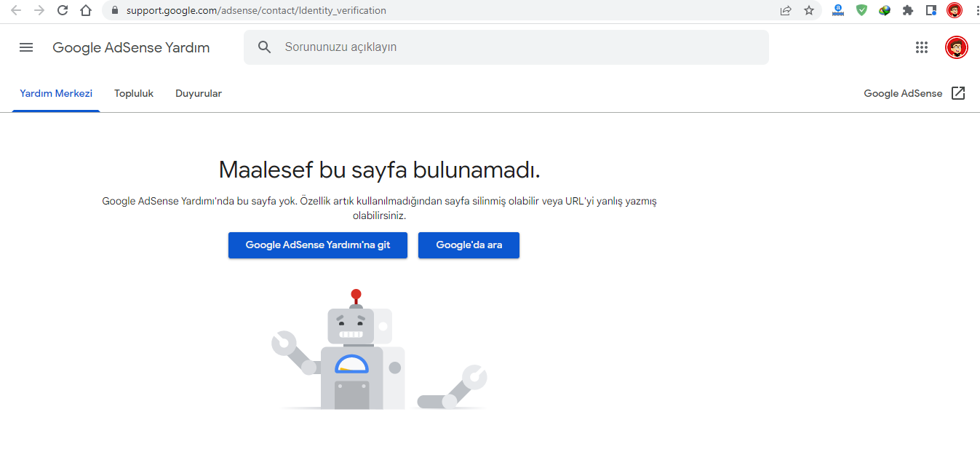Screen dimensions: 980x460
Task: Open the Duyurular tab
Action: point(199,93)
